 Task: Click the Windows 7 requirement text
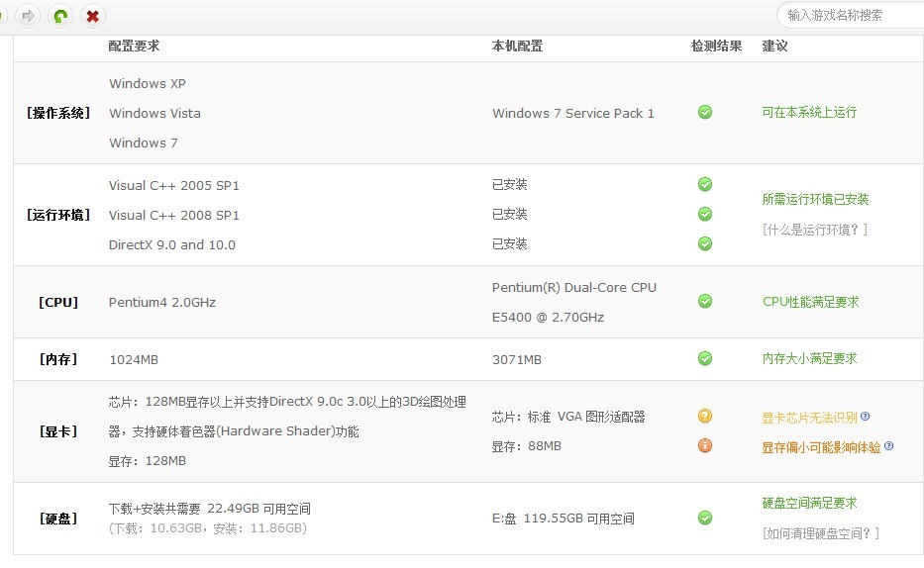pos(144,143)
